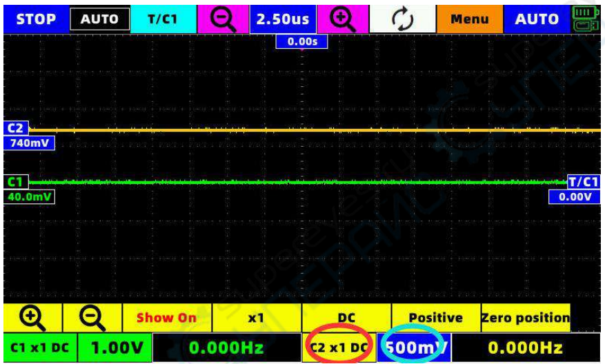Select the C1 channel ground marker
Viewport: 605px width, 364px height.
(16, 181)
